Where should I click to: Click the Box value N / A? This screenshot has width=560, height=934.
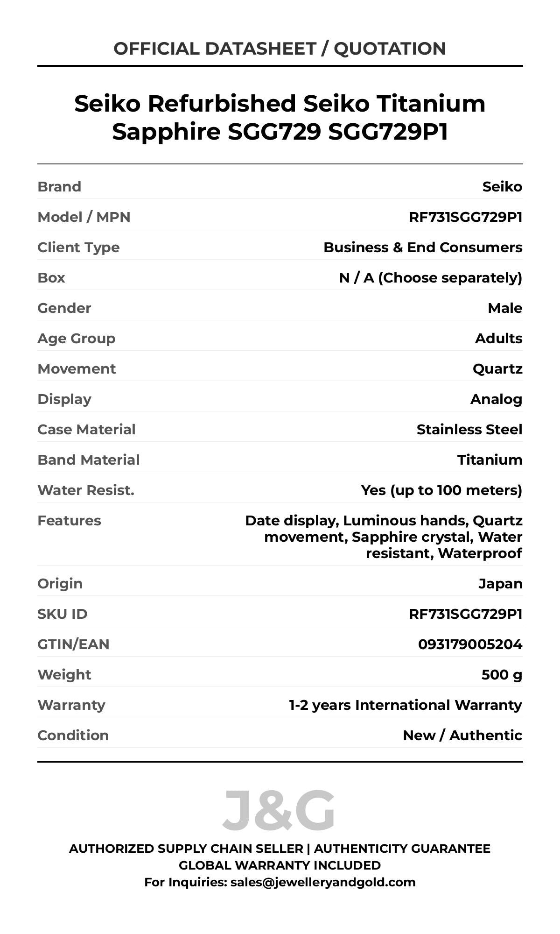pyautogui.click(x=430, y=278)
